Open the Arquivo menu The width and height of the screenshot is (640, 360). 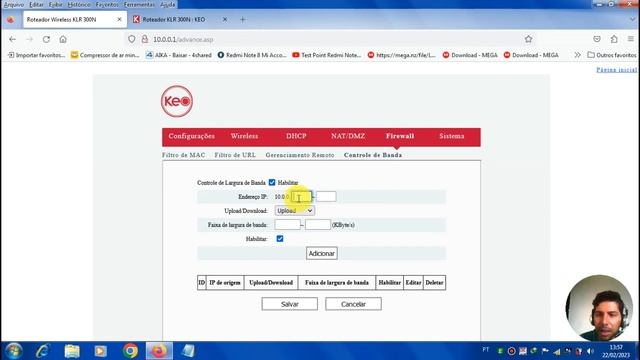(x=14, y=4)
